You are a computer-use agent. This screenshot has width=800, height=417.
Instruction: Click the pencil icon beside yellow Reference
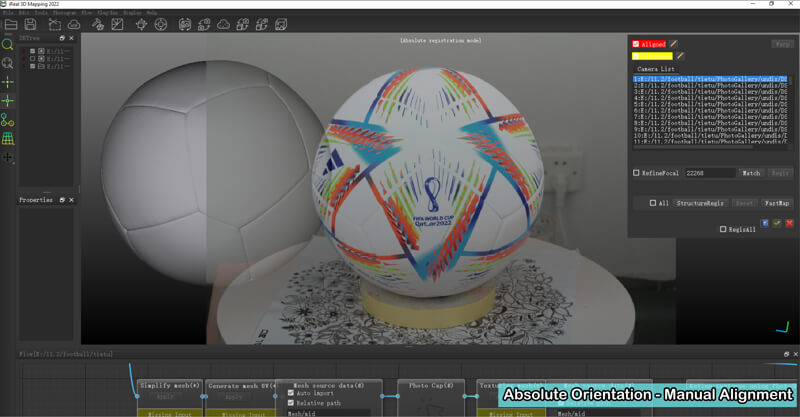coord(680,56)
